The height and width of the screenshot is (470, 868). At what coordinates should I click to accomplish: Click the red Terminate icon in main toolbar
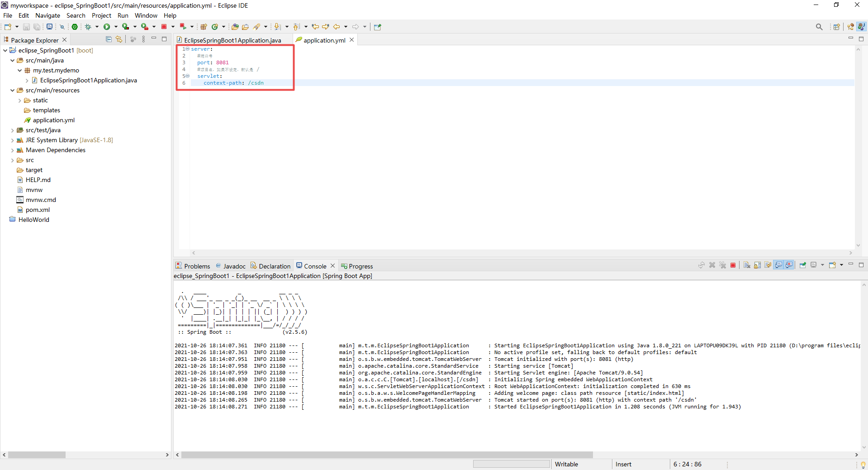click(x=164, y=27)
